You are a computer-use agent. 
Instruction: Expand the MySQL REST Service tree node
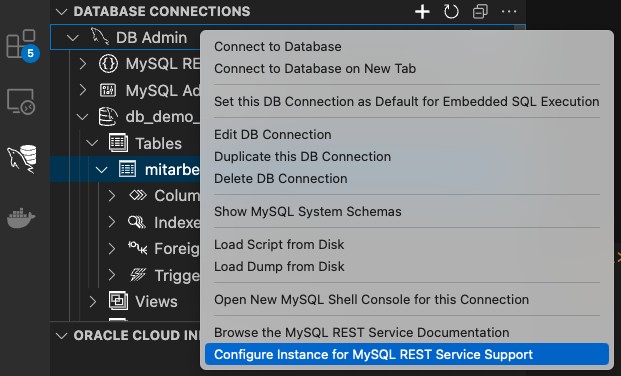point(82,64)
